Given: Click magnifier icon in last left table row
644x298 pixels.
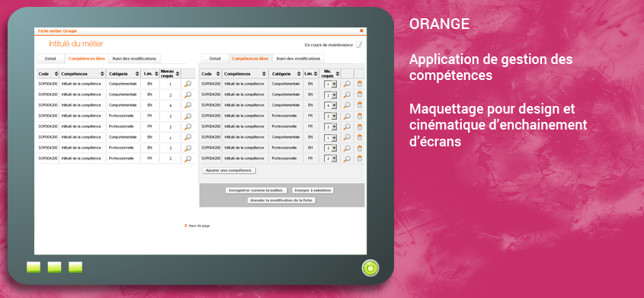Looking at the screenshot, I should point(187,159).
